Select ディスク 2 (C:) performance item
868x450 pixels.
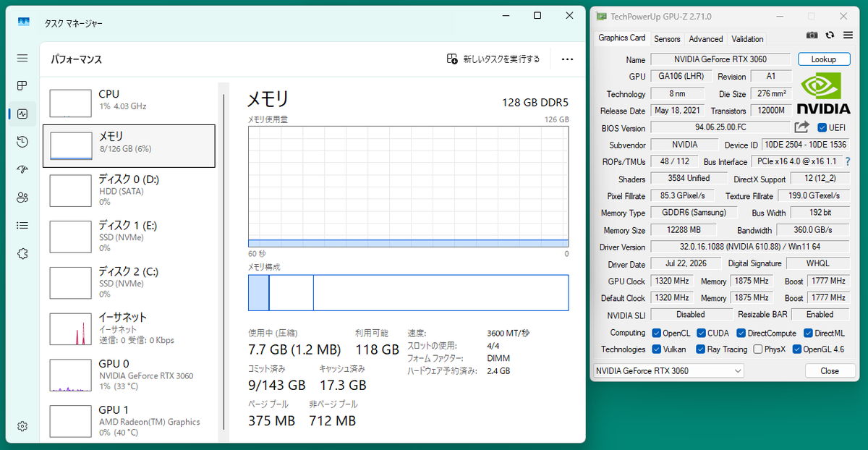click(129, 283)
